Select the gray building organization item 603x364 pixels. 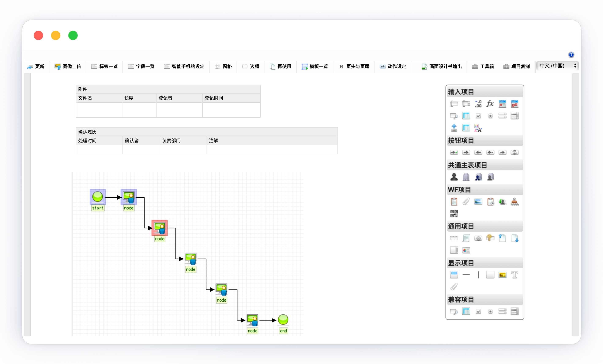pyautogui.click(x=466, y=177)
